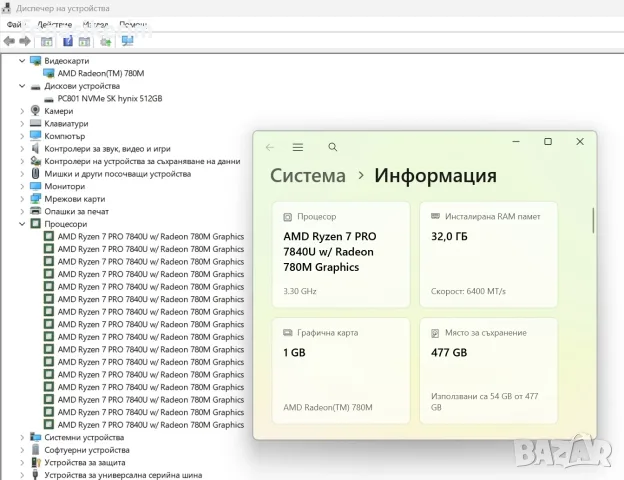Click the Клавиатури keyboard icon
The width and height of the screenshot is (624, 480).
click(35, 123)
